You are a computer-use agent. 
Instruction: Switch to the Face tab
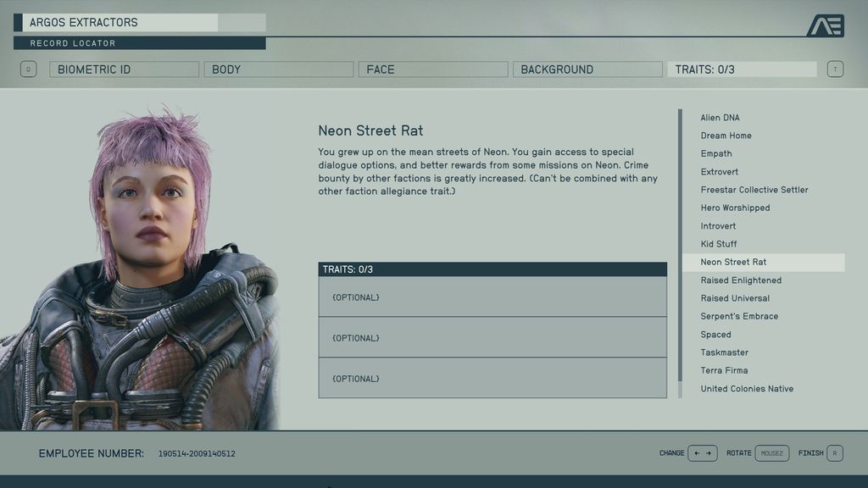pos(433,69)
